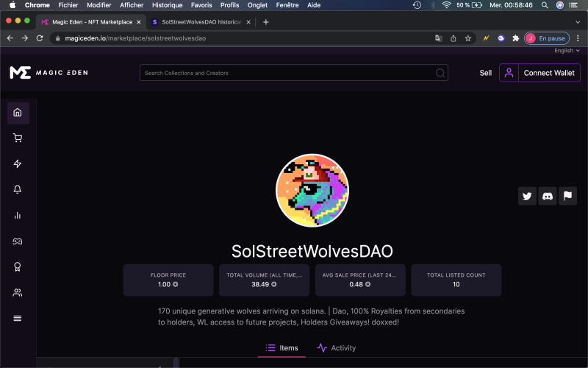Open the English language dropdown
588x368 pixels.
[x=567, y=51]
